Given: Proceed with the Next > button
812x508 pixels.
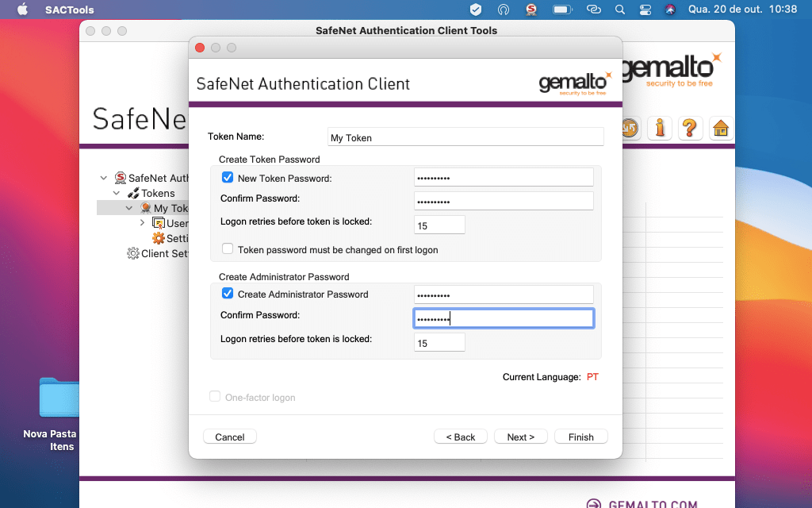Looking at the screenshot, I should pos(520,437).
